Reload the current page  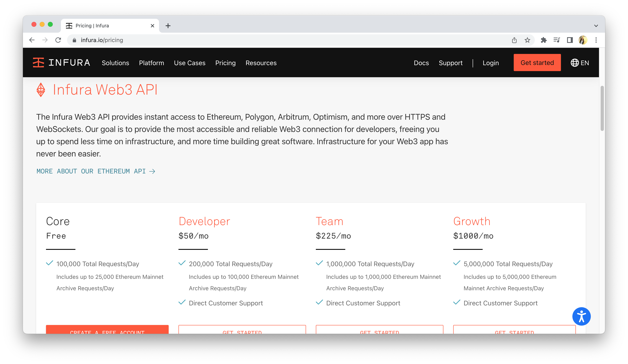[58, 40]
